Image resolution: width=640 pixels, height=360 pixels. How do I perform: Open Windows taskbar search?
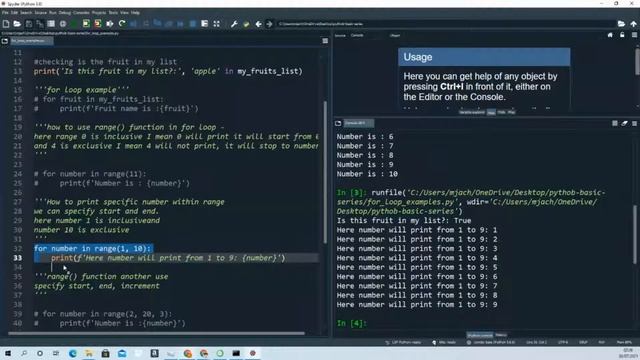[24, 353]
